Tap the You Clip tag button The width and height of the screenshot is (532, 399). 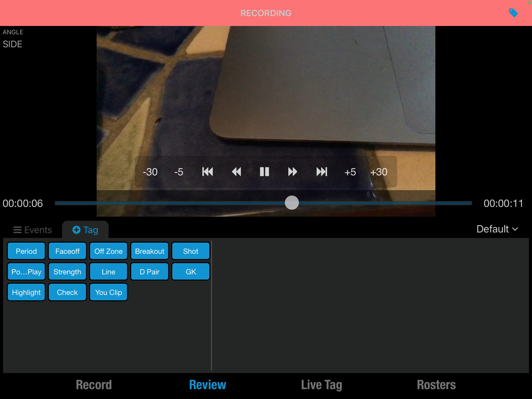click(108, 292)
